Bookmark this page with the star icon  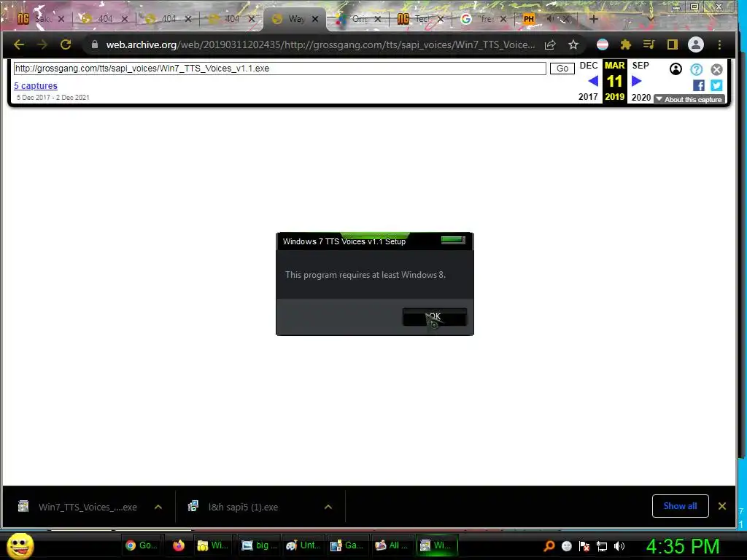pyautogui.click(x=573, y=44)
